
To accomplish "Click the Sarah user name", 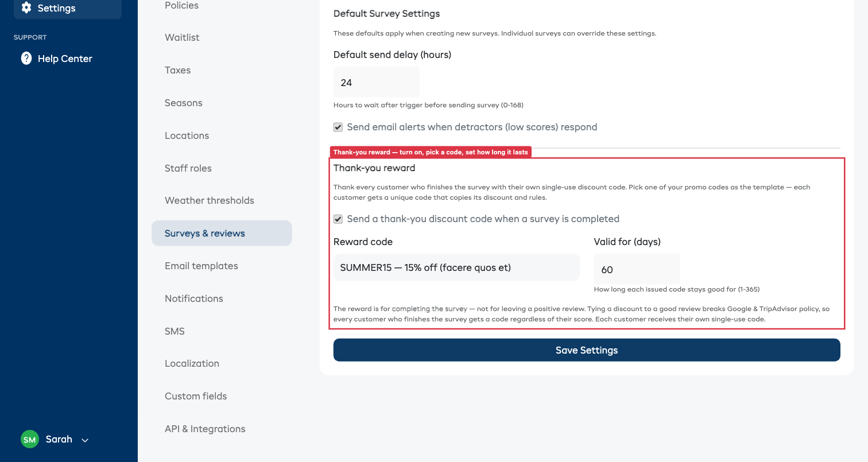I will 59,440.
